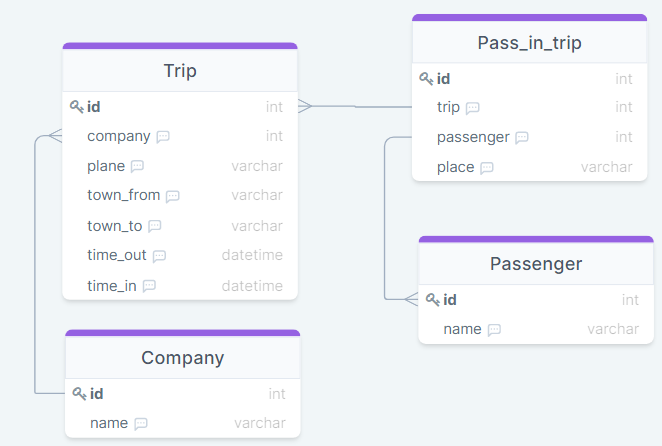Click the comment icon beside trip field
662x446 pixels.
pos(473,108)
